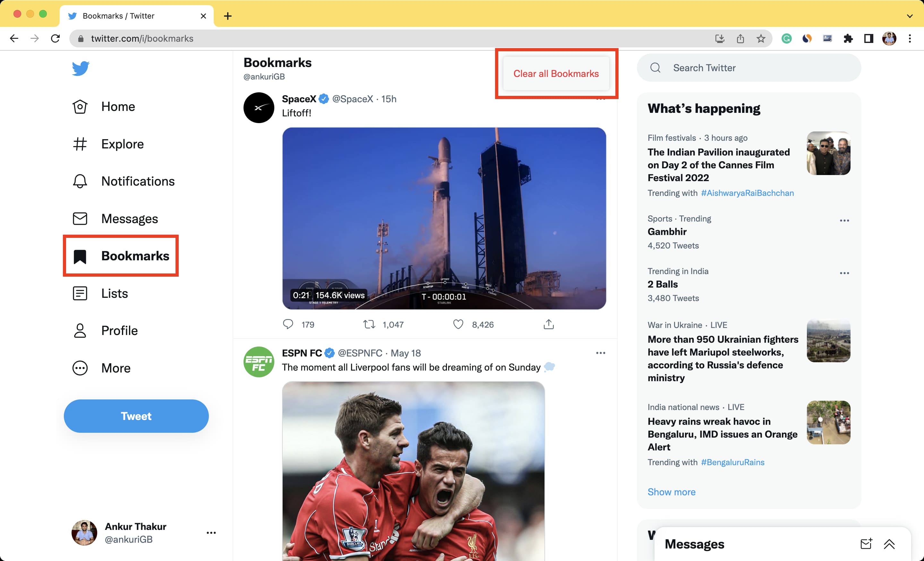Open the Cannes festival thumbnail image

tap(828, 153)
